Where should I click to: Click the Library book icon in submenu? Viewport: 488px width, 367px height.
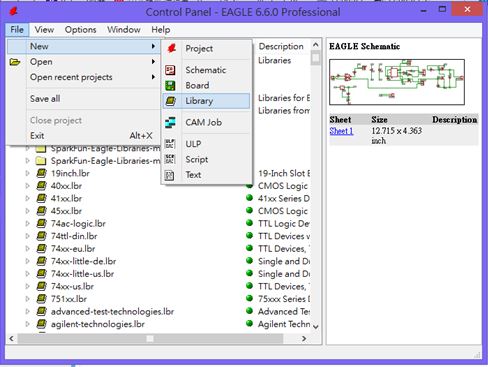pyautogui.click(x=171, y=101)
